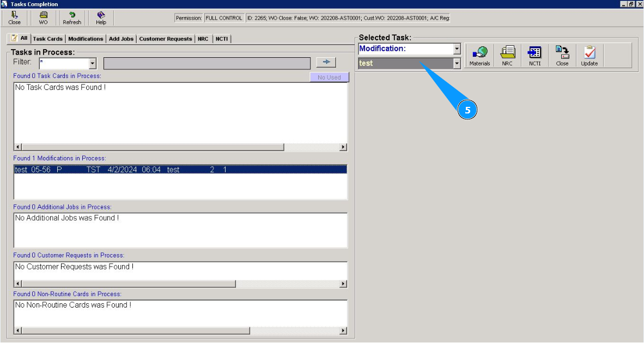Click the work order ID info field
The image size is (644, 343).
tap(348, 18)
